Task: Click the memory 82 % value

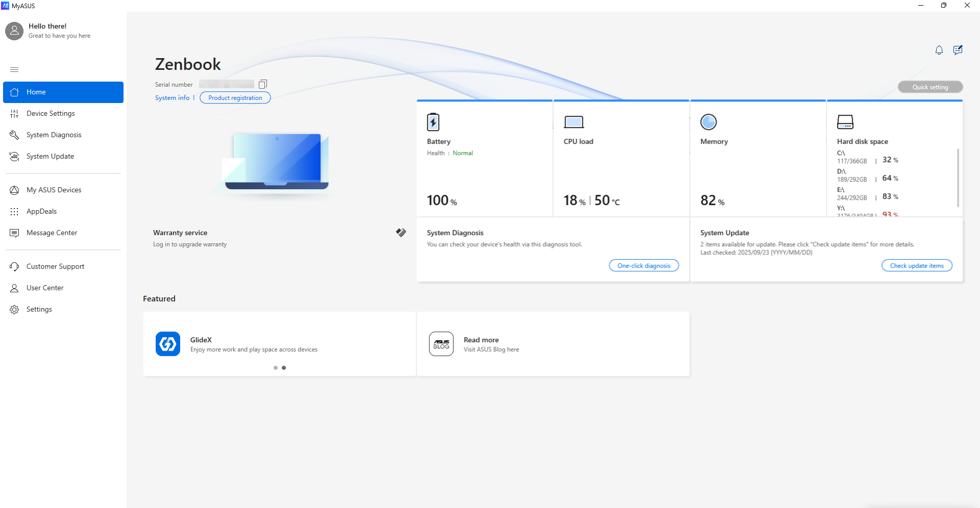Action: pos(713,200)
